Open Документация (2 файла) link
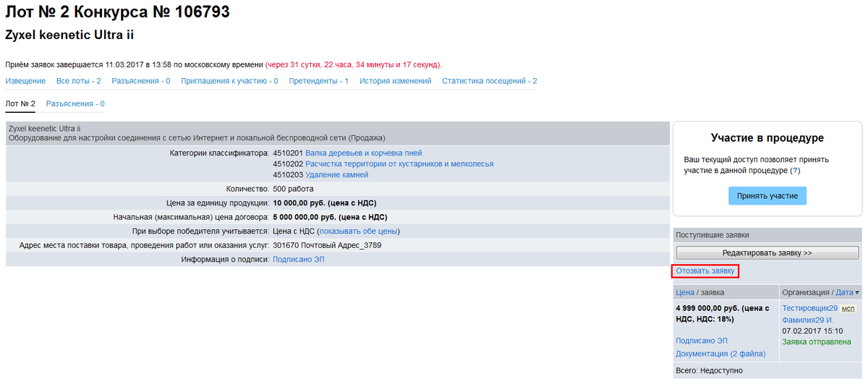 (x=720, y=354)
